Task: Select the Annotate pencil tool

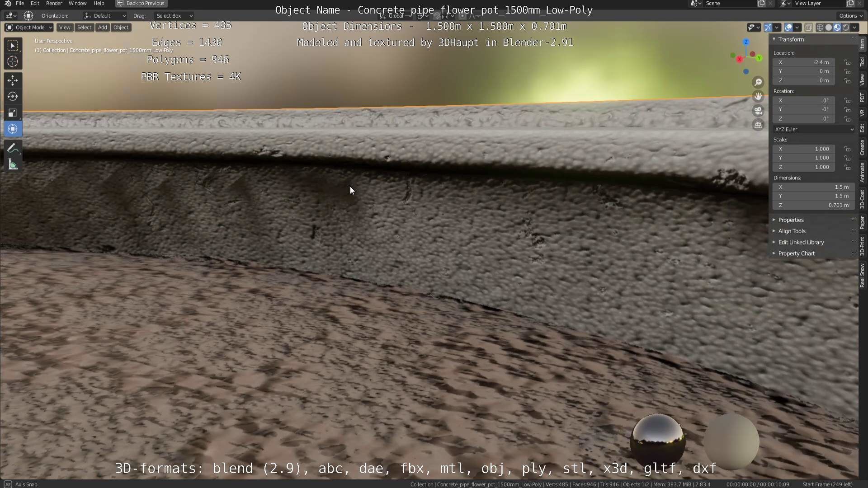Action: (13, 149)
